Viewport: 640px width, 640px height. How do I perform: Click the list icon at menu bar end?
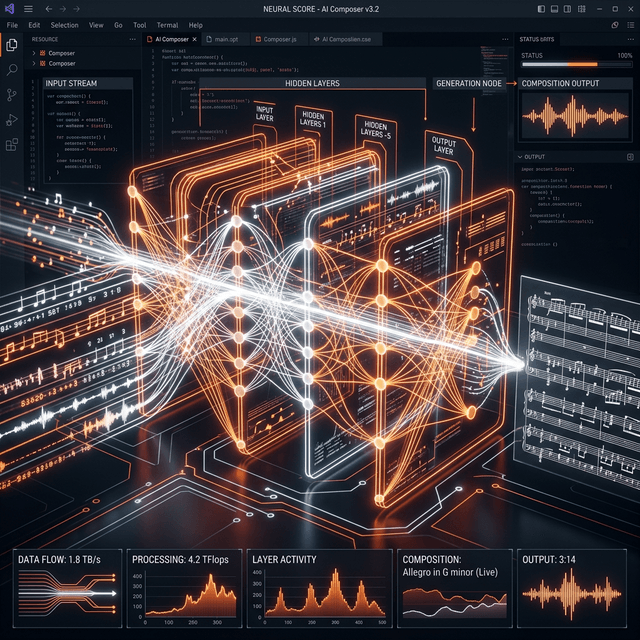pos(631,25)
